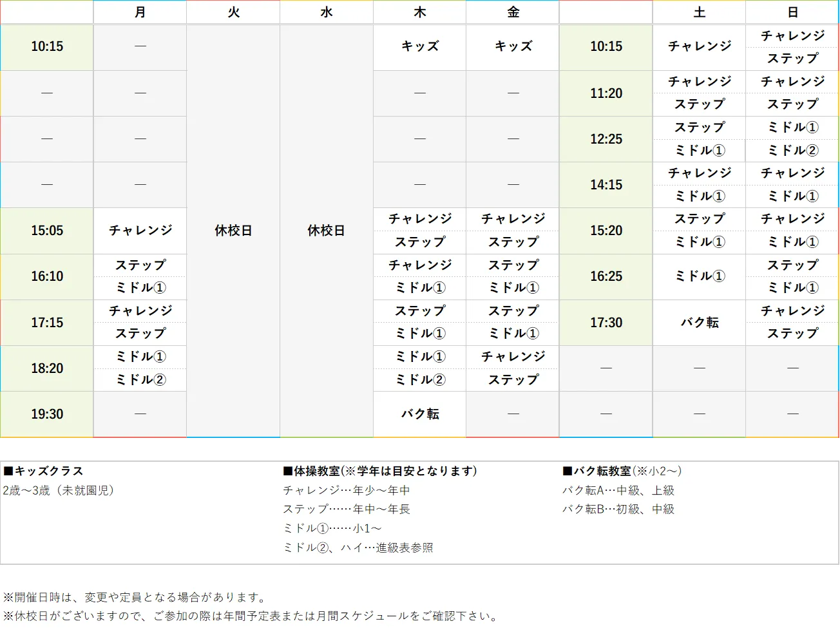Select Monday's 15:05 チャレンジ class
Image resolution: width=840 pixels, height=628 pixels.
point(140,231)
